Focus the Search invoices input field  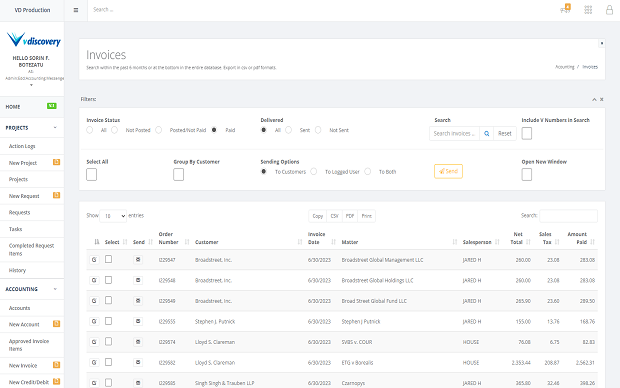pos(454,134)
